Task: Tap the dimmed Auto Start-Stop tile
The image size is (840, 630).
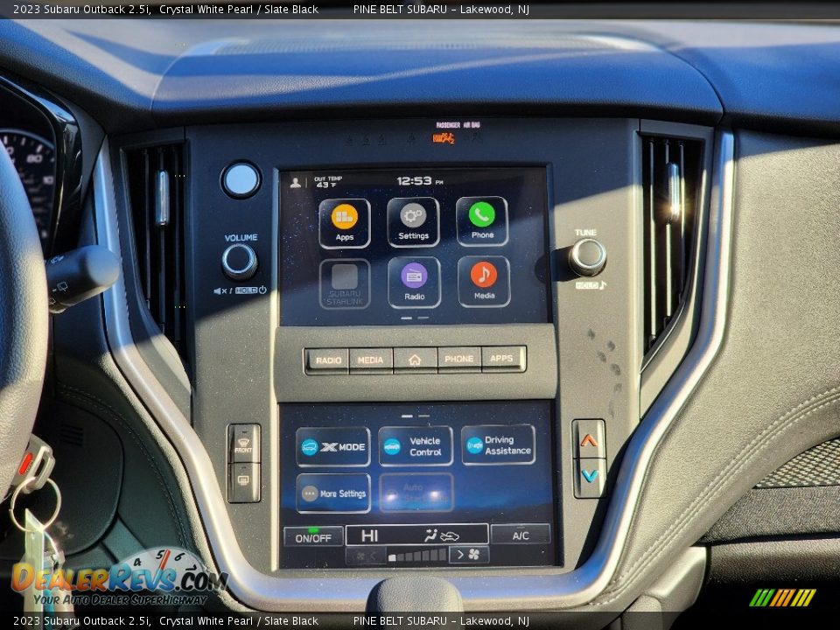Action: point(416,493)
